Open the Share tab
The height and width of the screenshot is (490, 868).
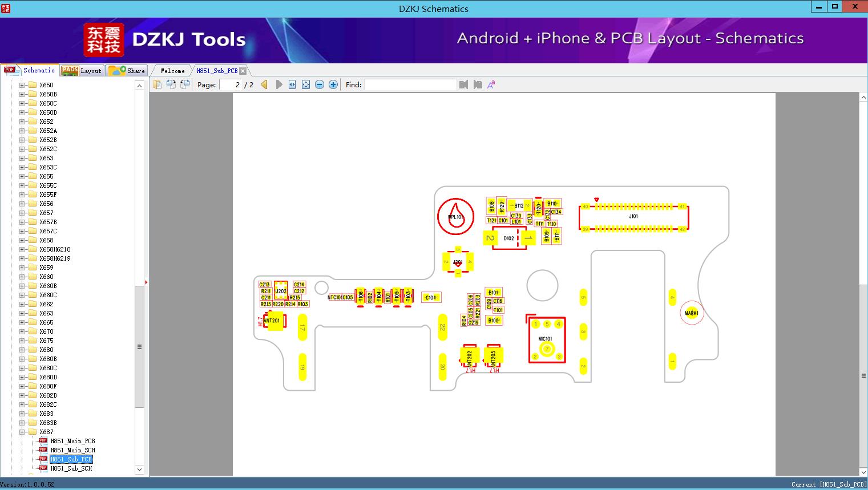(127, 70)
